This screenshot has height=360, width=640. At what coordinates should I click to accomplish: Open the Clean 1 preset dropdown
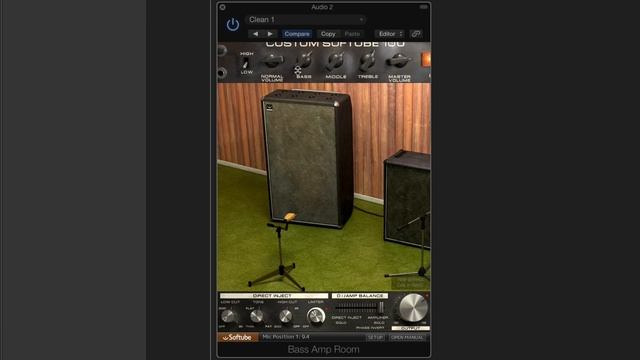[305, 20]
